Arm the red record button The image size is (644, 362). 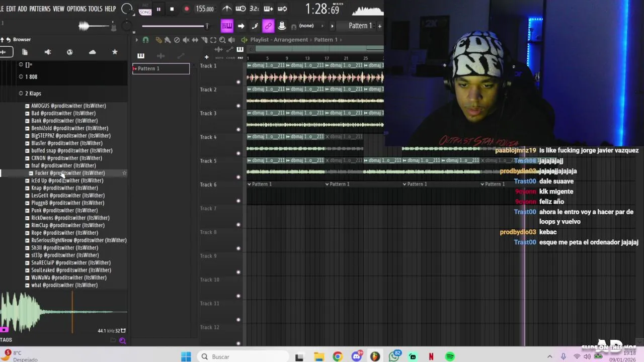[x=186, y=9]
